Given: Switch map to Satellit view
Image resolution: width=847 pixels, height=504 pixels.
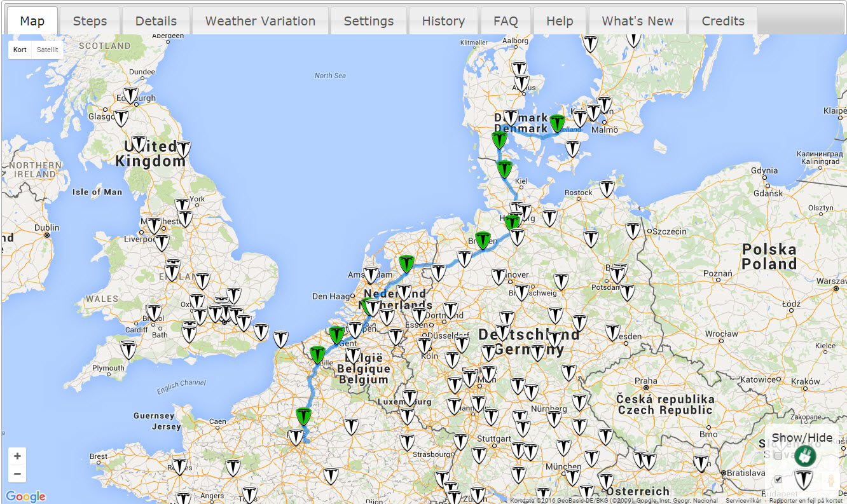Looking at the screenshot, I should tap(47, 50).
